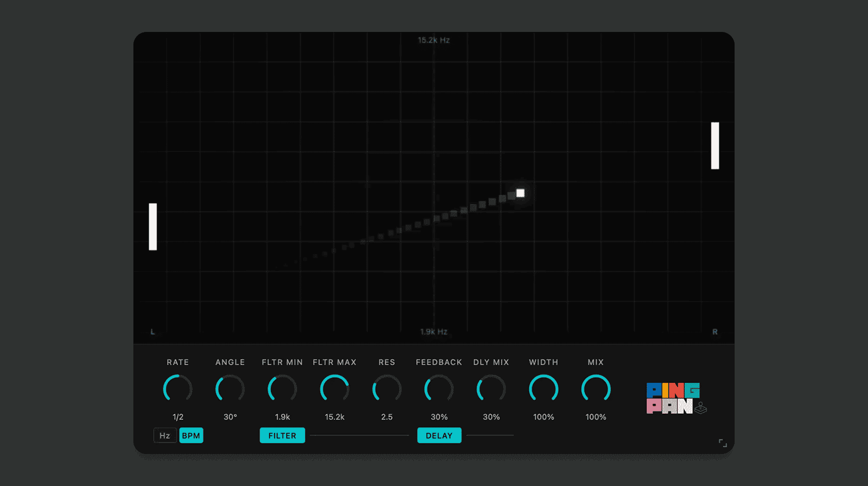Click the rate value 1/2
Viewport: 868px width, 486px height.
(x=178, y=417)
